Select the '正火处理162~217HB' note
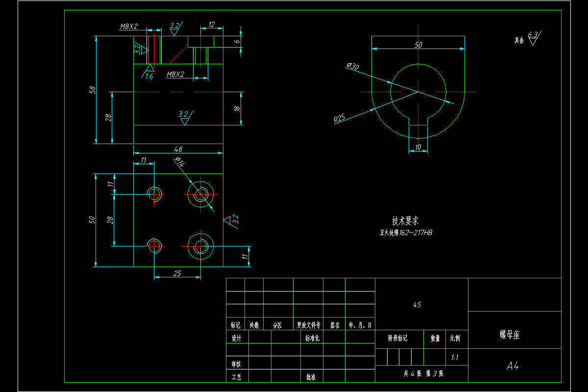588x392 pixels. pyautogui.click(x=406, y=233)
